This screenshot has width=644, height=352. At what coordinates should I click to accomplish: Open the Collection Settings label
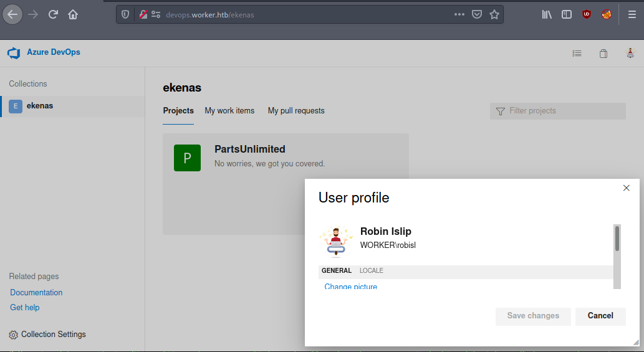coord(54,335)
